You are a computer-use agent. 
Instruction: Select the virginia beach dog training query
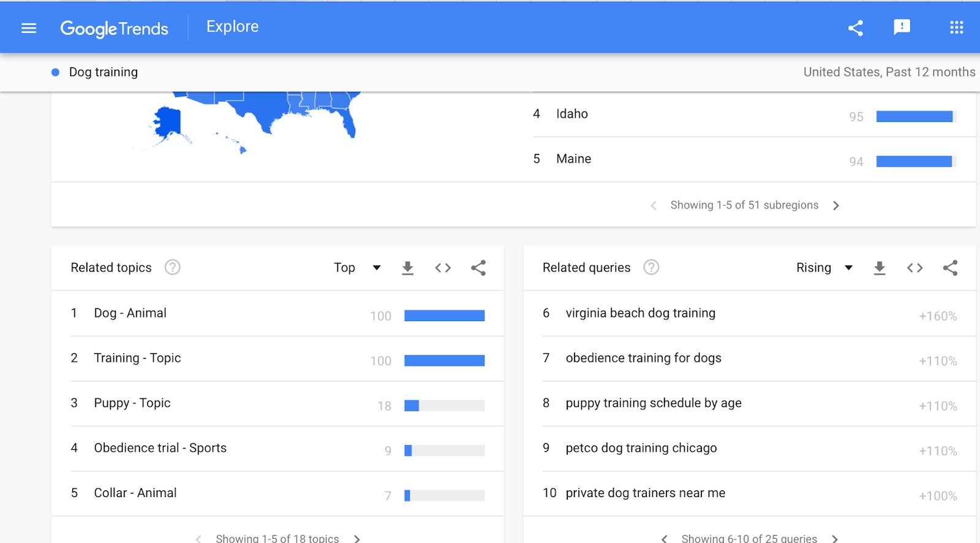point(640,313)
